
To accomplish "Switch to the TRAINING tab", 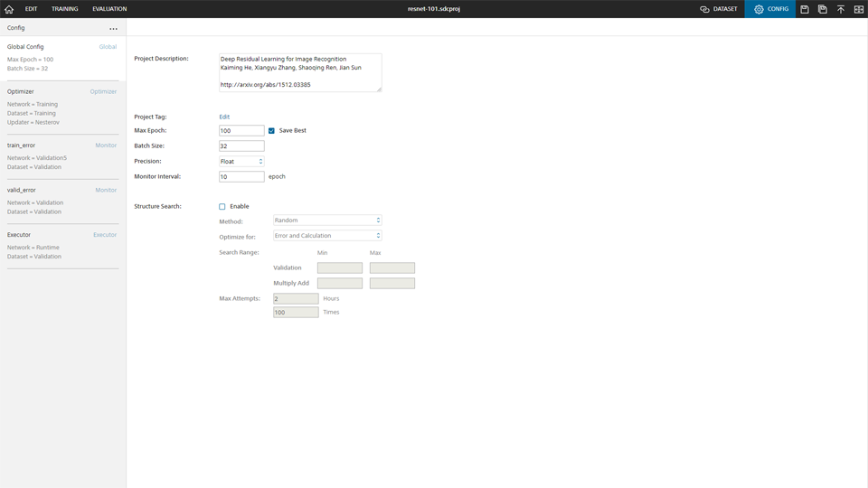I will 64,9.
